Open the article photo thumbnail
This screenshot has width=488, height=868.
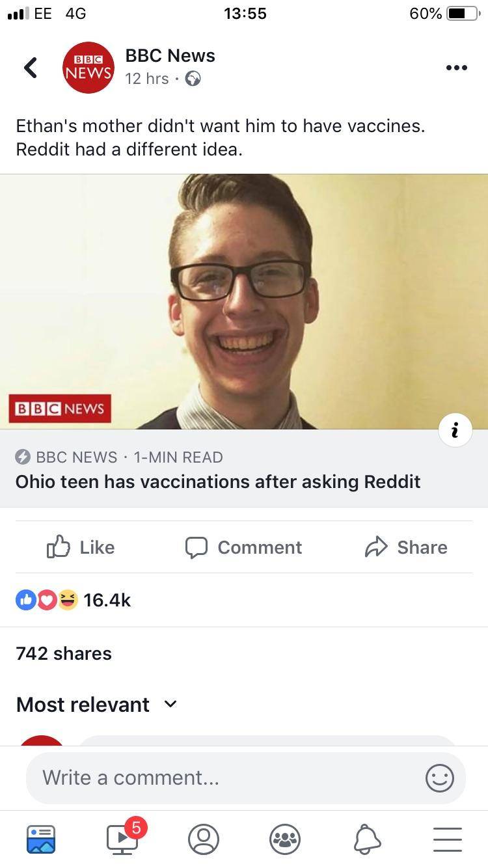[x=244, y=301]
